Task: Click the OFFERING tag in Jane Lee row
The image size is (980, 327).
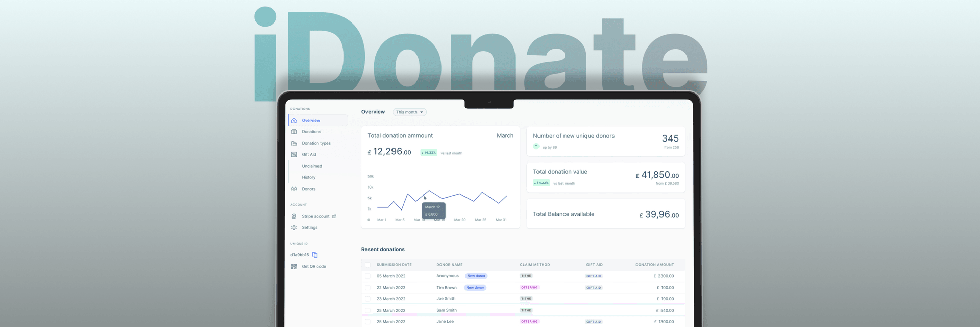Action: click(x=529, y=322)
